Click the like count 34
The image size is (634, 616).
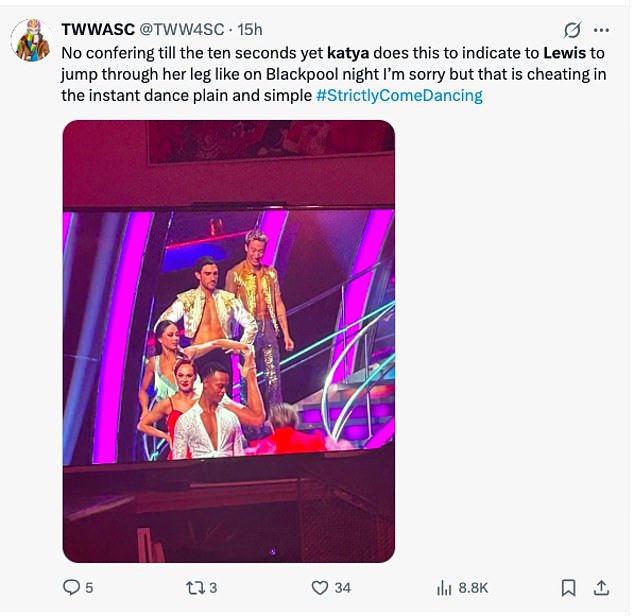[342, 588]
